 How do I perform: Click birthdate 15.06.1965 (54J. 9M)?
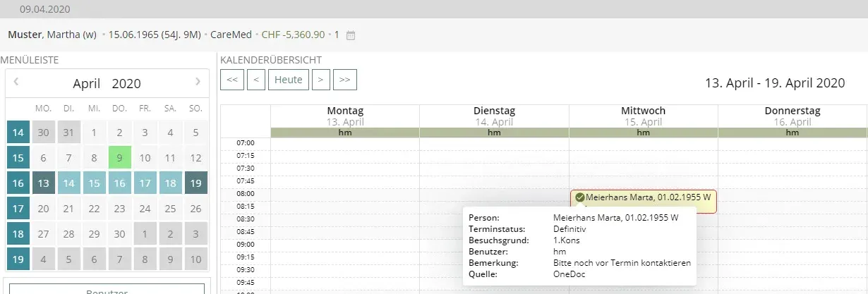[155, 35]
